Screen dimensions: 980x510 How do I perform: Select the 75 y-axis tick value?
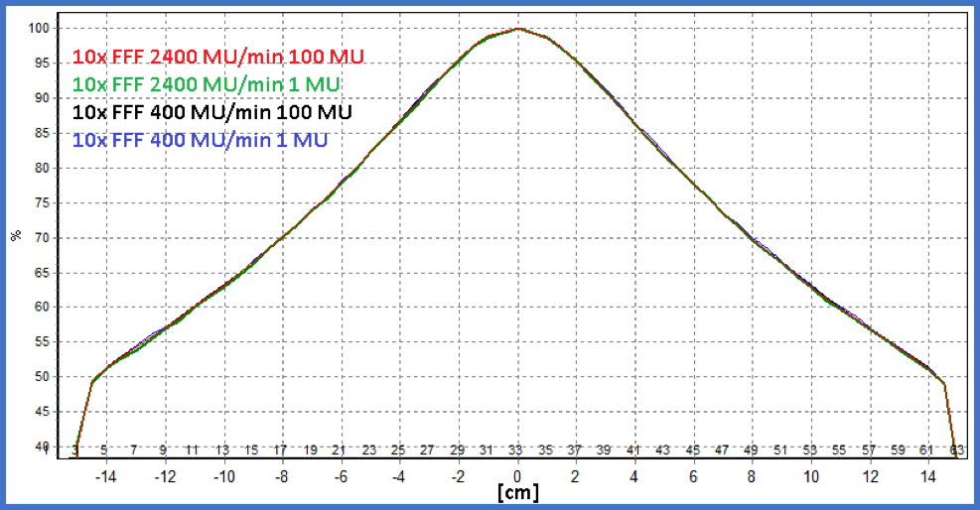pyautogui.click(x=42, y=202)
